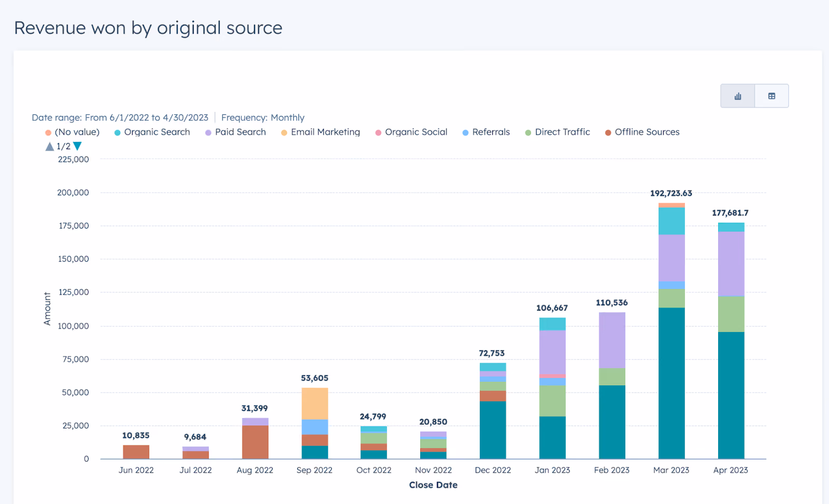Click the dark teal segment of Dec 2022 bar
829x504 pixels.
(493, 430)
